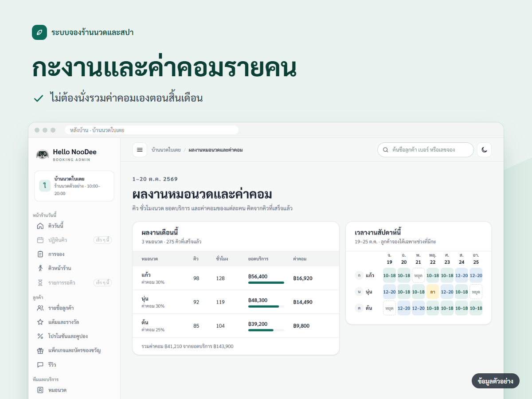Image resolution: width=532 pixels, height=399 pixels.
Task: Click commission value ฿9,800
Action: [301, 326]
